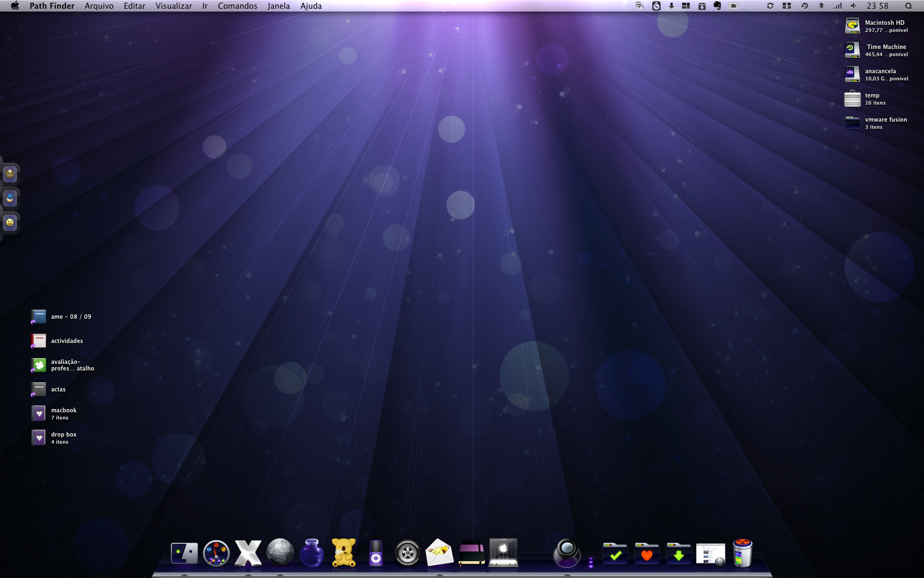Click the solid down arrow menu bar icon

pyautogui.click(x=671, y=6)
